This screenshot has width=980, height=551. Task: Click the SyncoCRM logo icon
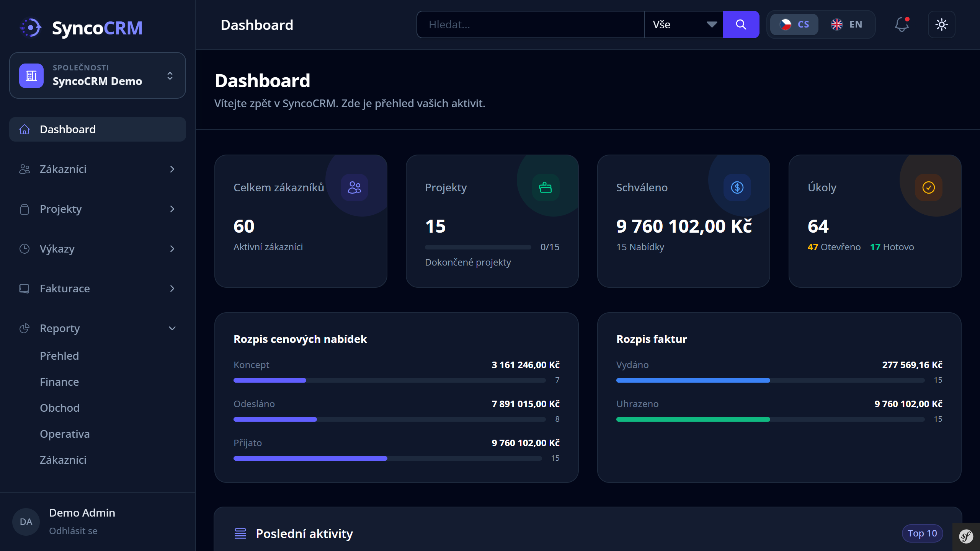click(31, 28)
